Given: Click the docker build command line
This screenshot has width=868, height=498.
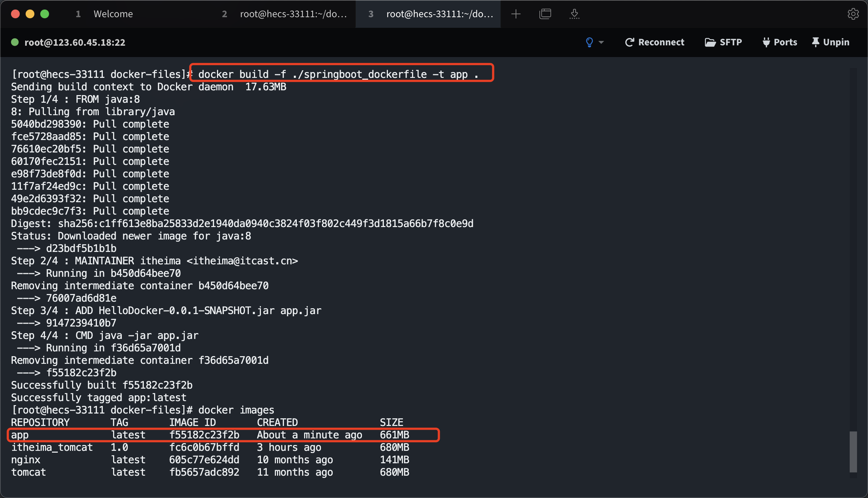Looking at the screenshot, I should click(x=338, y=74).
